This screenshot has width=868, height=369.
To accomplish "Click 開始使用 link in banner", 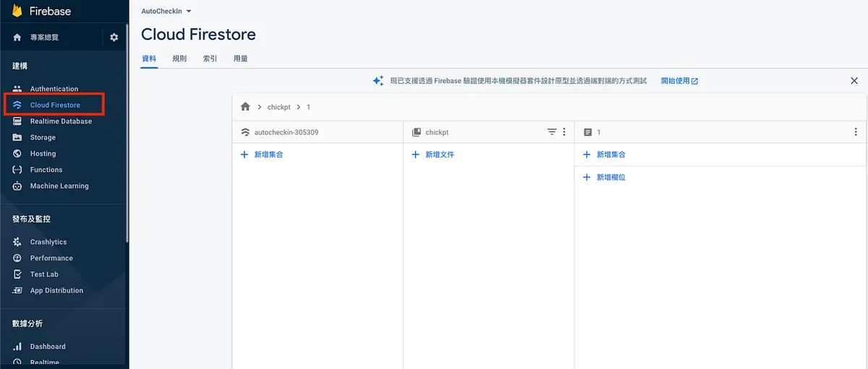I will coord(679,81).
